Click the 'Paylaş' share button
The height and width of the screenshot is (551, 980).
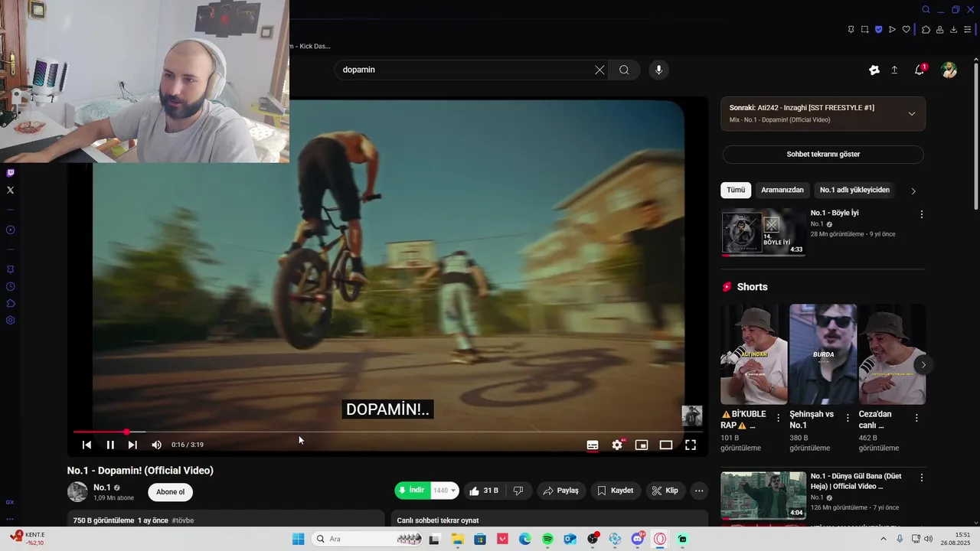pyautogui.click(x=561, y=491)
